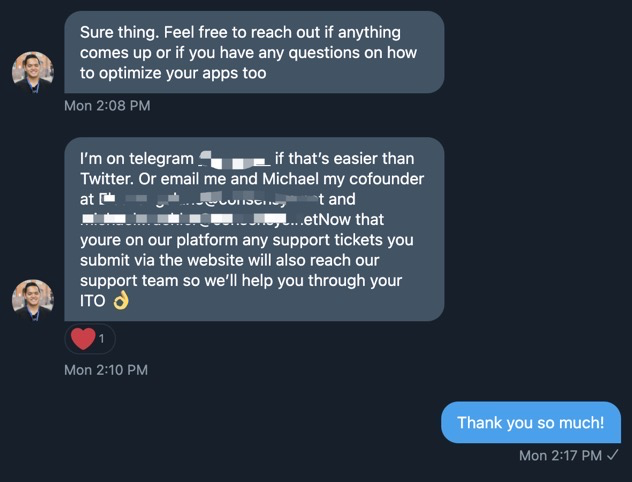
Task: Click the blue 'Thank you so much!' bubble
Action: point(530,422)
